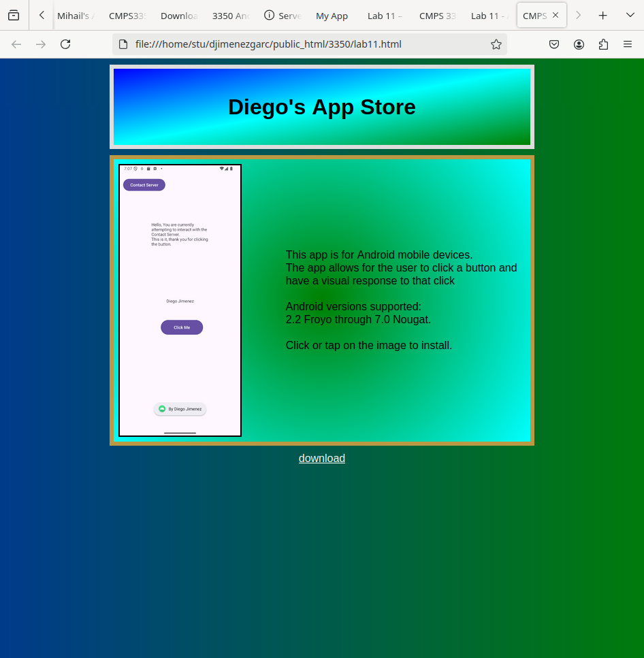This screenshot has width=644, height=658.
Task: Click the app screenshot image to install
Action: [180, 300]
